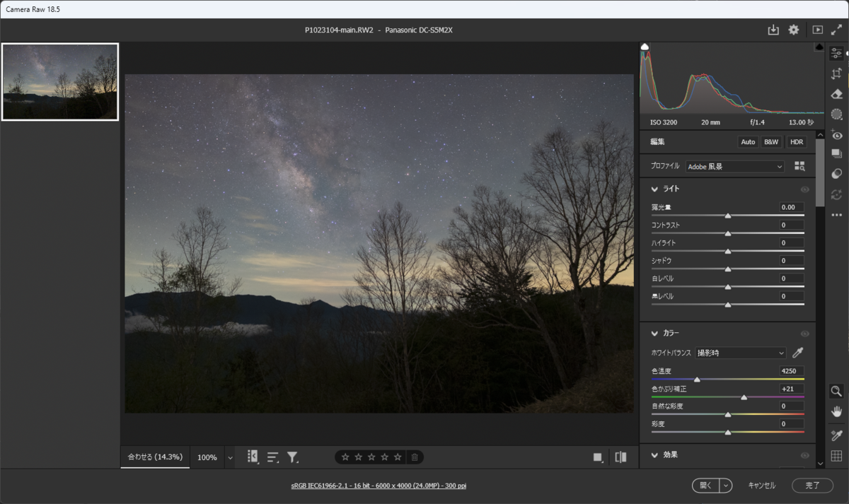Click the edit panel scroll-down arrow

[820, 464]
